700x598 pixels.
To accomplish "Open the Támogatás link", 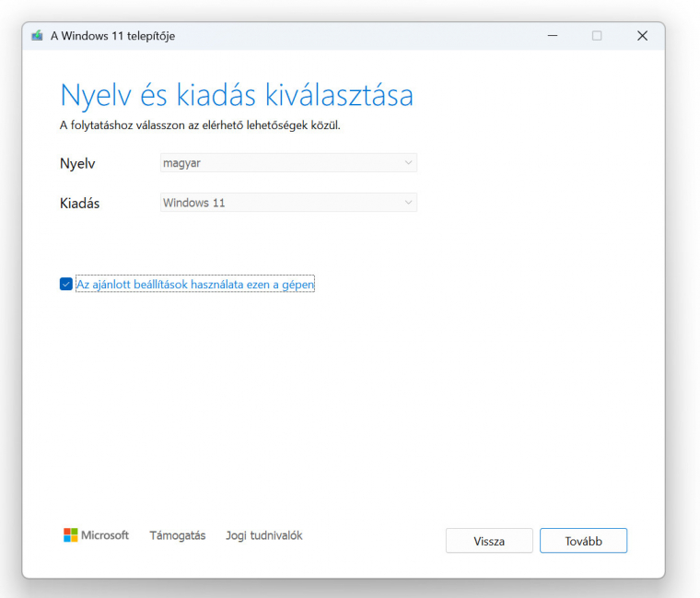I will 177,535.
